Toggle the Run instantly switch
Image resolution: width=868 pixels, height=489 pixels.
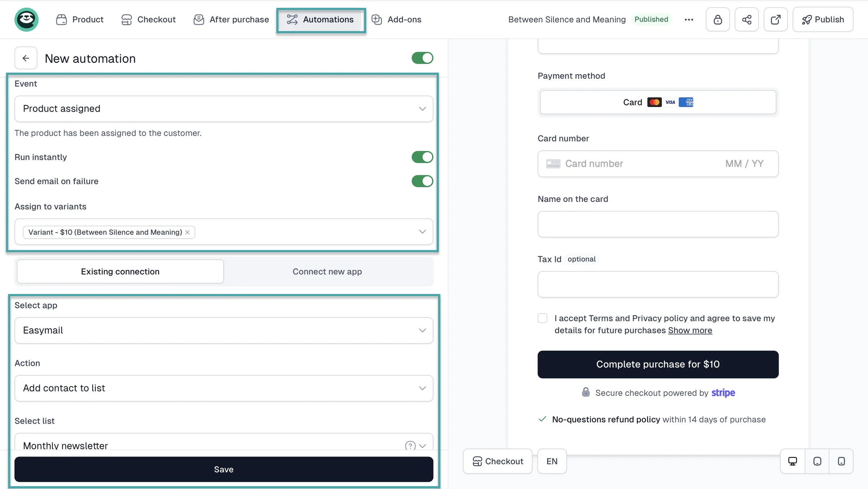click(x=422, y=157)
